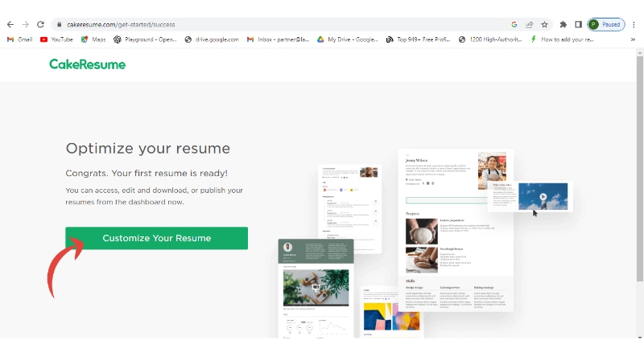Open the Chrome three-dot menu

coord(634,24)
